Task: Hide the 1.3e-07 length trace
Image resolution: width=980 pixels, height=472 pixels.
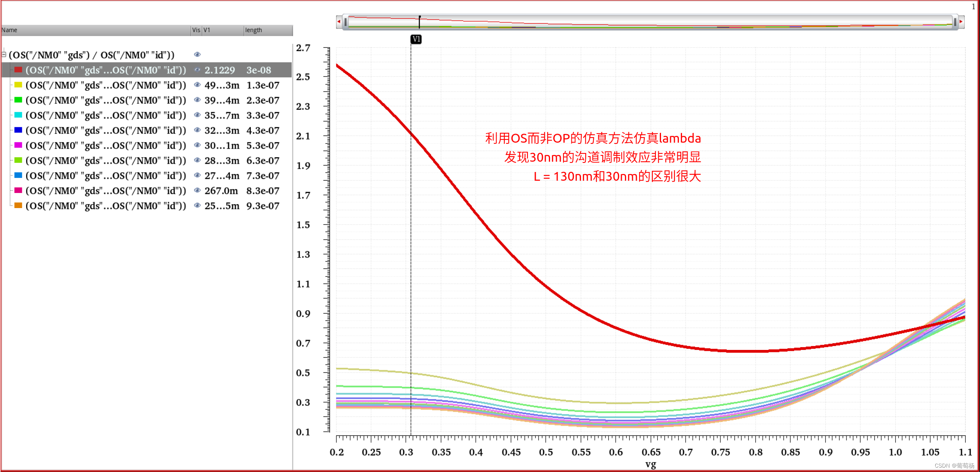Action: [197, 85]
